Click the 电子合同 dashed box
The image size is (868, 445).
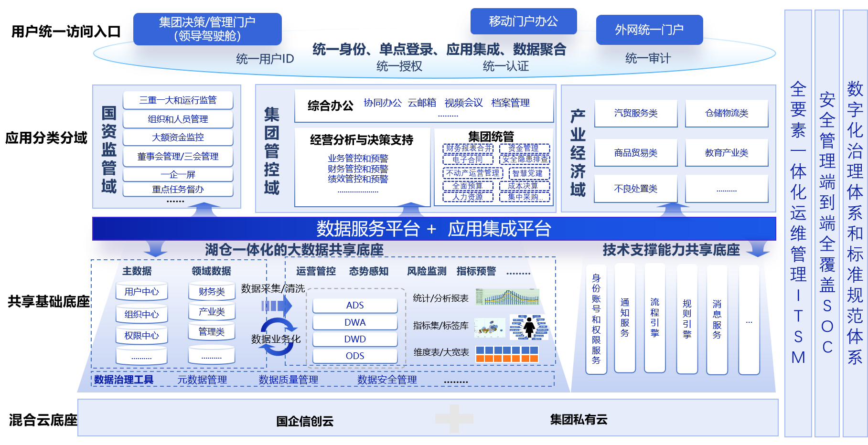coord(468,159)
